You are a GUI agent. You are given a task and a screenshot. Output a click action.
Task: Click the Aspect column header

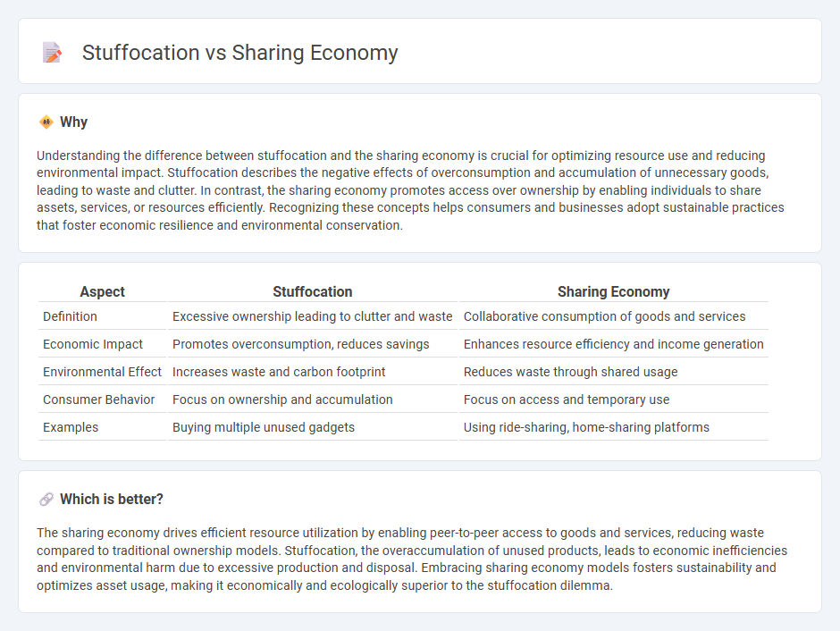pyautogui.click(x=103, y=291)
